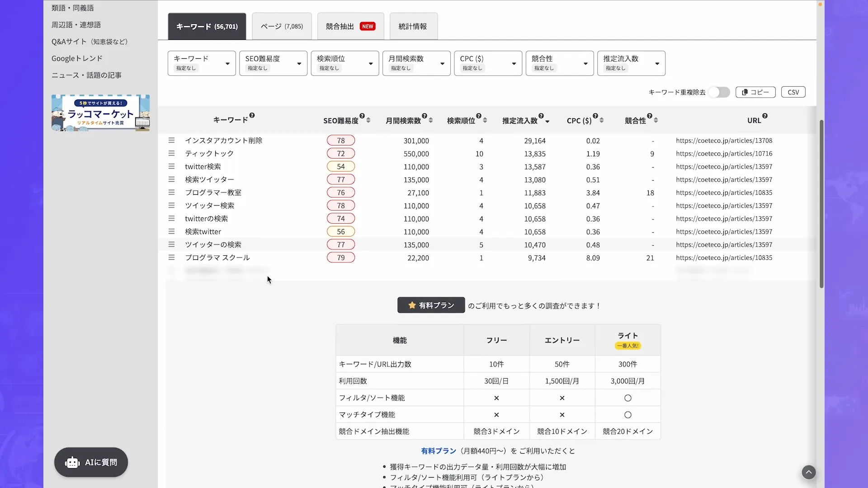
Task: Click the sort arrows on 競合性 column
Action: (x=656, y=120)
